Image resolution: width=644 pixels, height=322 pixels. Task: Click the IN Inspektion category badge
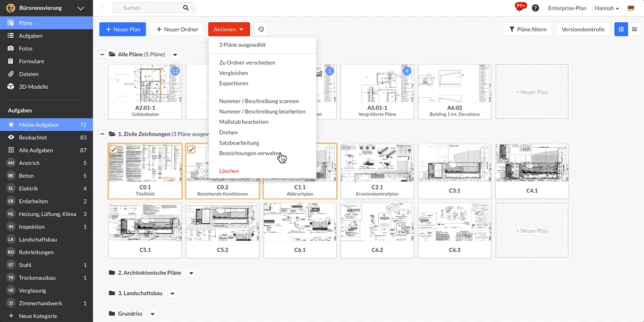point(11,227)
